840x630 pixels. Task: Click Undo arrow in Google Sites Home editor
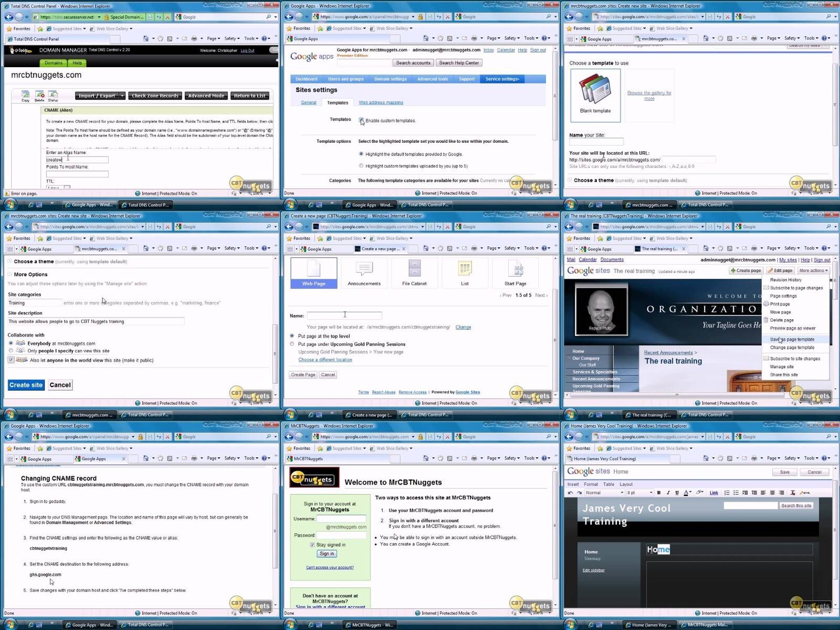tap(570, 492)
